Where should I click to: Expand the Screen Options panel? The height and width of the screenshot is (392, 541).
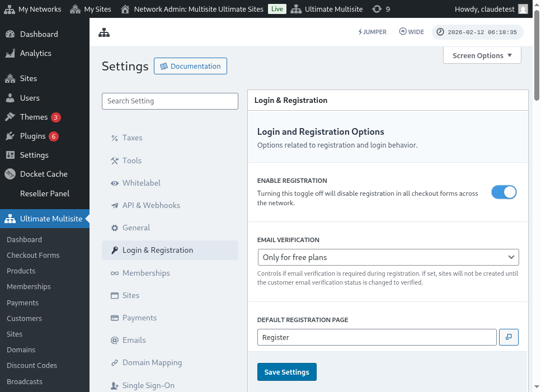(482, 55)
